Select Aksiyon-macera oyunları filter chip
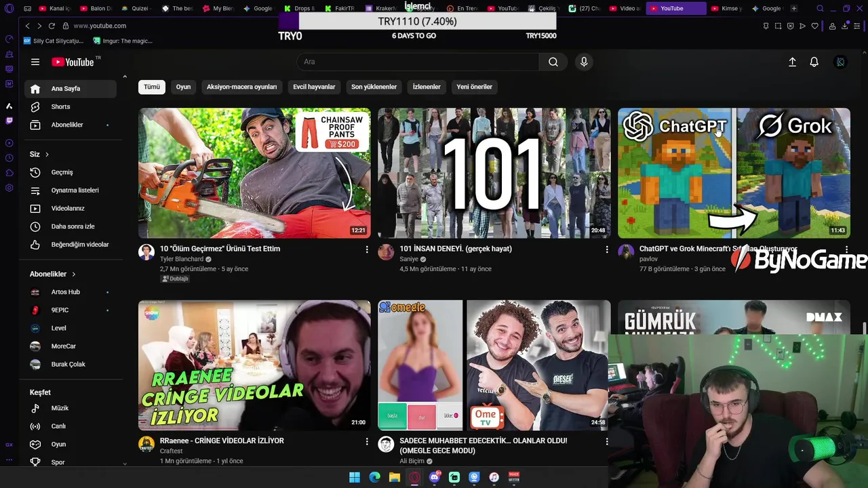 tap(241, 87)
